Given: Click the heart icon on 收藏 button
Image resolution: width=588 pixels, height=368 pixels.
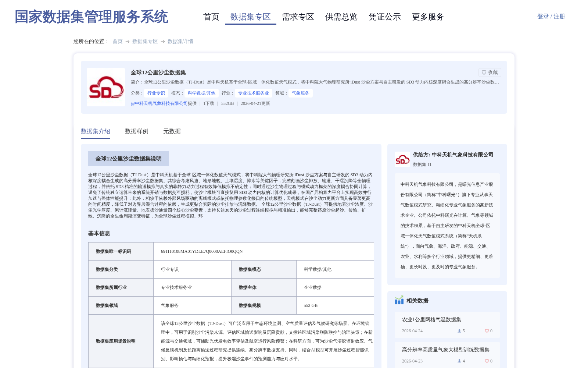Looking at the screenshot, I should click(x=484, y=72).
